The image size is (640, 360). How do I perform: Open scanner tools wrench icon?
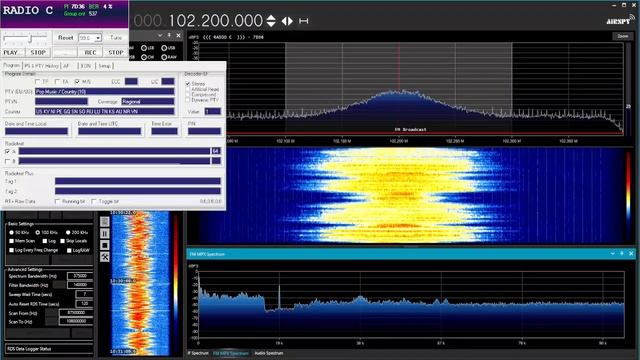105,257
